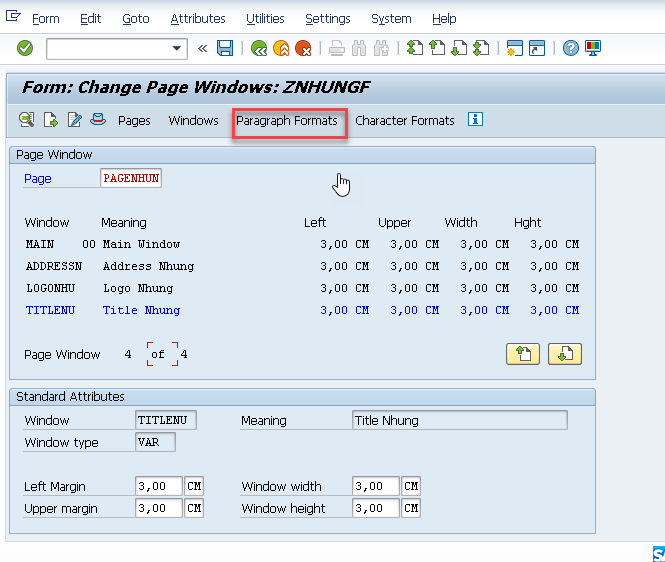The image size is (665, 562).
Task: Switch to Pages view
Action: tap(134, 121)
